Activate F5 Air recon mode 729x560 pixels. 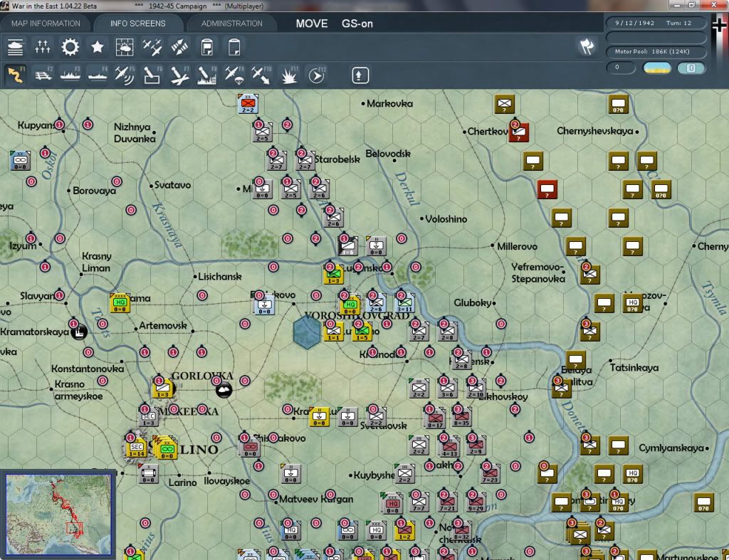coord(125,75)
